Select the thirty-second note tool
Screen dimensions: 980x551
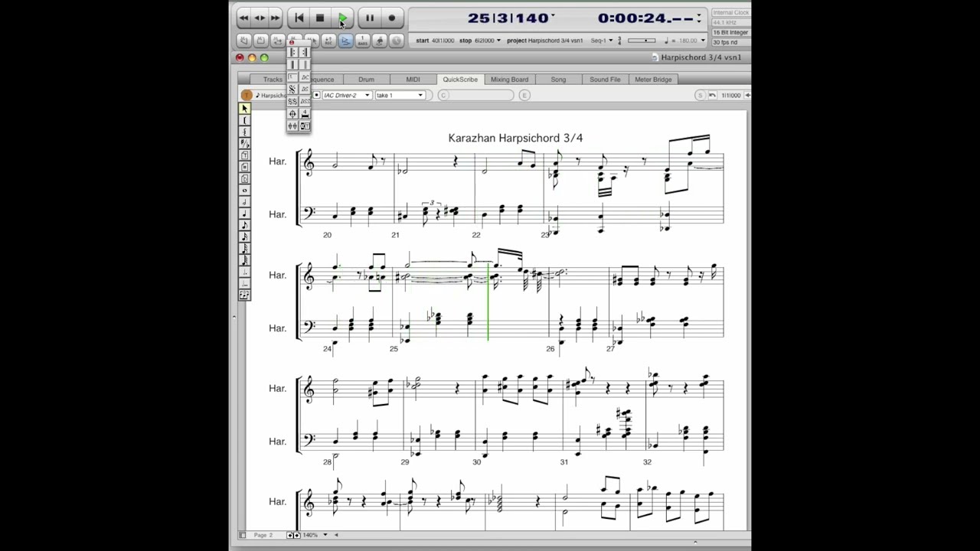click(244, 248)
